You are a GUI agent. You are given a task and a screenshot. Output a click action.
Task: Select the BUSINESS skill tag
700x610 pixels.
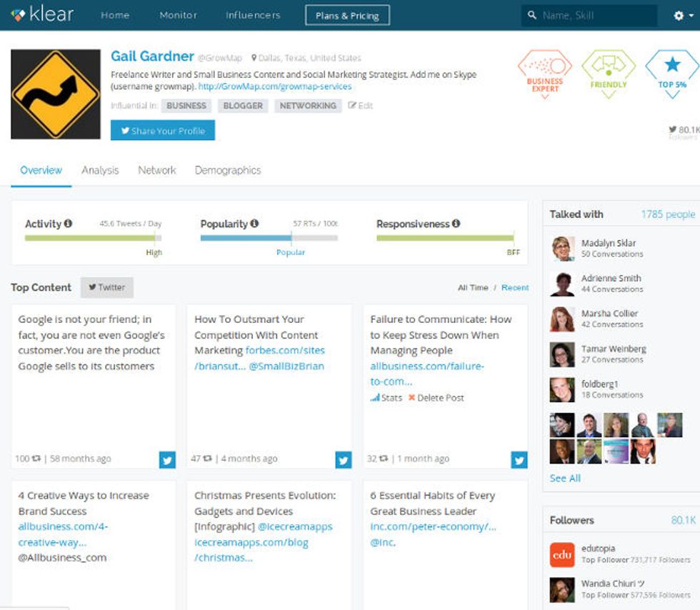[x=186, y=106]
